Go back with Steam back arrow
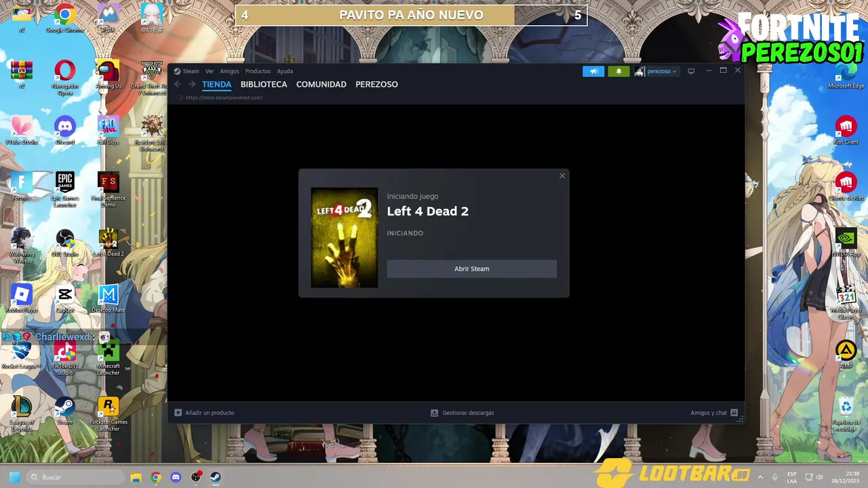 click(x=178, y=85)
